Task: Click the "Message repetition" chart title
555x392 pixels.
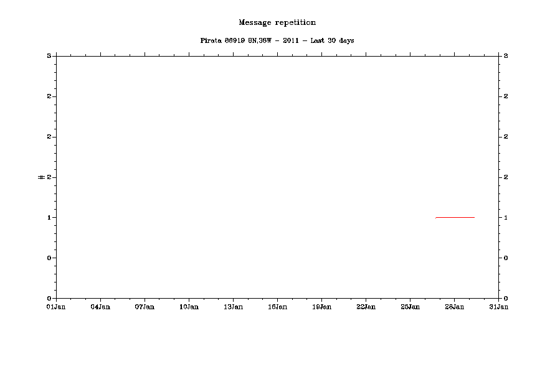Action: coord(277,22)
